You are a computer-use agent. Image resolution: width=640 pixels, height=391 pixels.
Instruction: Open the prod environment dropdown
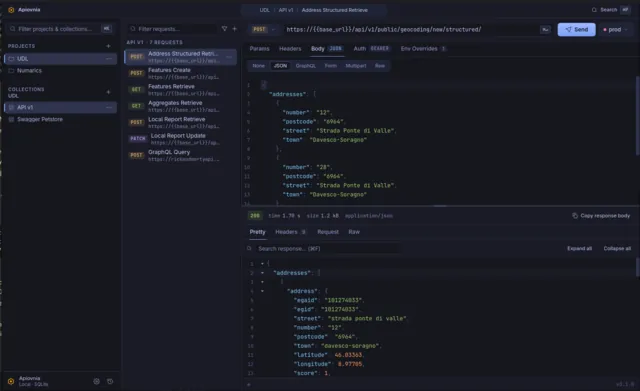tap(615, 29)
